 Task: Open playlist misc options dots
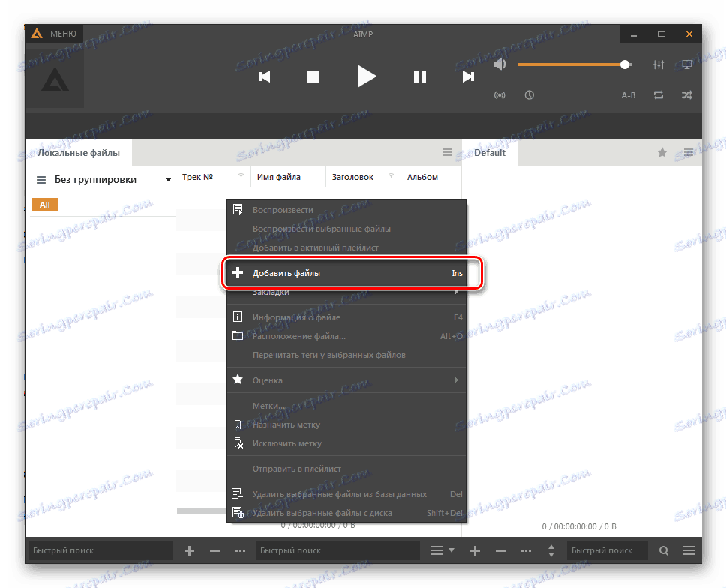tap(526, 550)
